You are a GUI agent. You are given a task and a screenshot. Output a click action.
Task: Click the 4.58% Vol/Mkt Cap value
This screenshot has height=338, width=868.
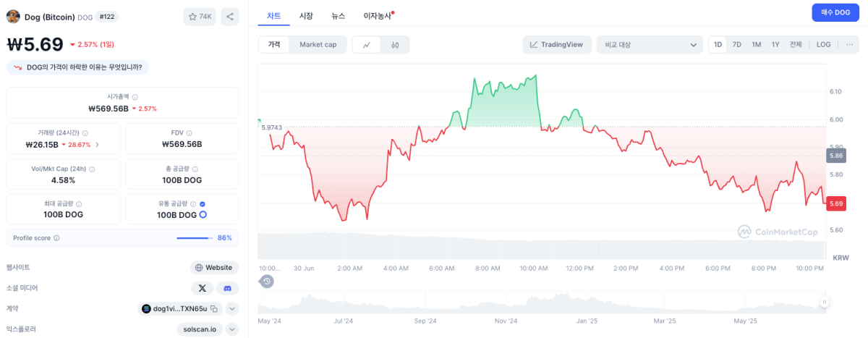tap(63, 180)
